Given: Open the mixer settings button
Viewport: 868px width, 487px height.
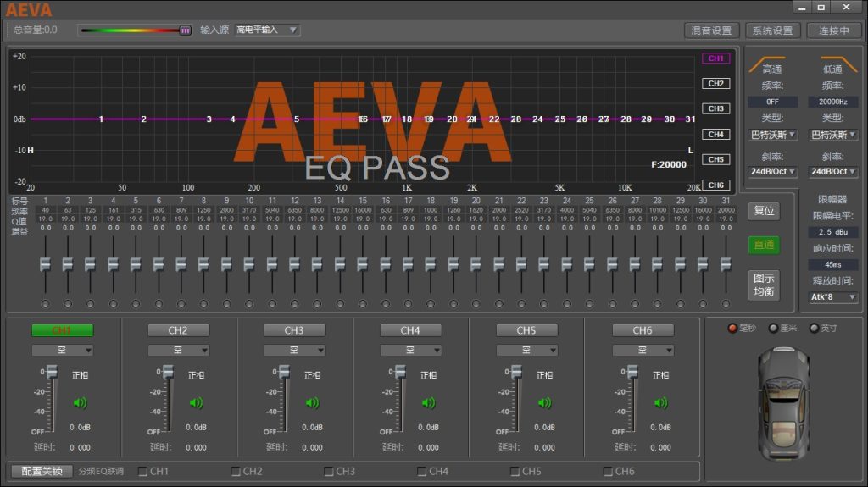Looking at the screenshot, I should tap(711, 30).
